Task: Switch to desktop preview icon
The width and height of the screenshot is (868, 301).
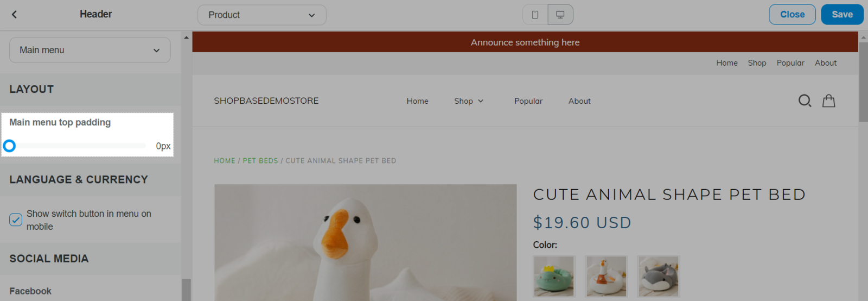Action: click(560, 15)
